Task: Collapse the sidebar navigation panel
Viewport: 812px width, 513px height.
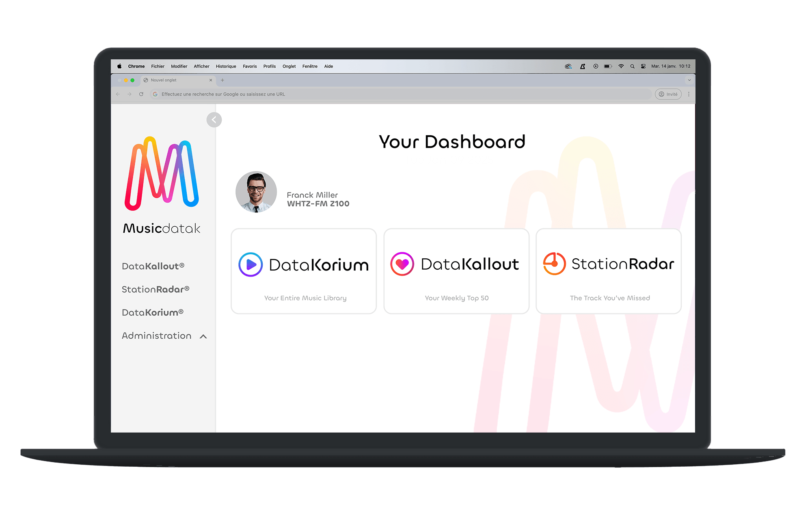Action: pos(214,119)
